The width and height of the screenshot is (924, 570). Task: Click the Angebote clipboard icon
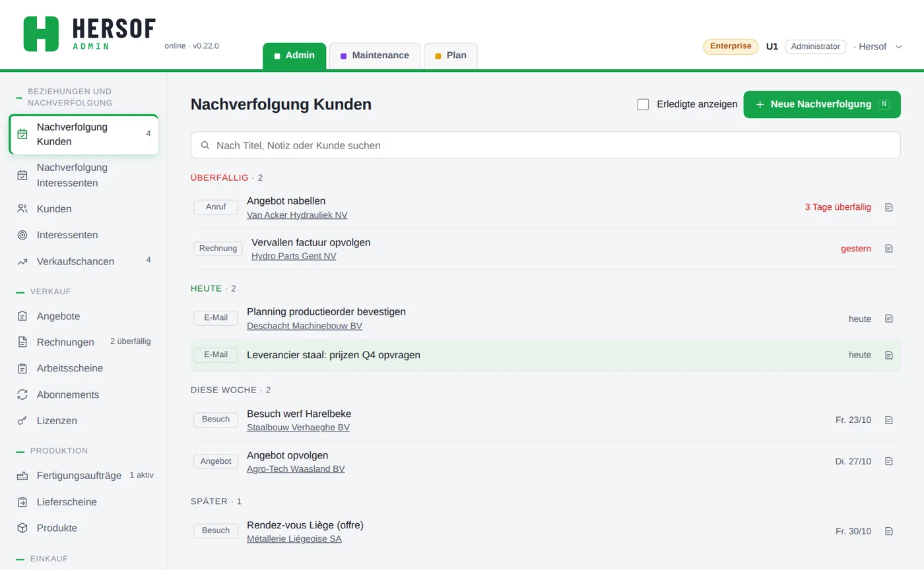tap(22, 316)
